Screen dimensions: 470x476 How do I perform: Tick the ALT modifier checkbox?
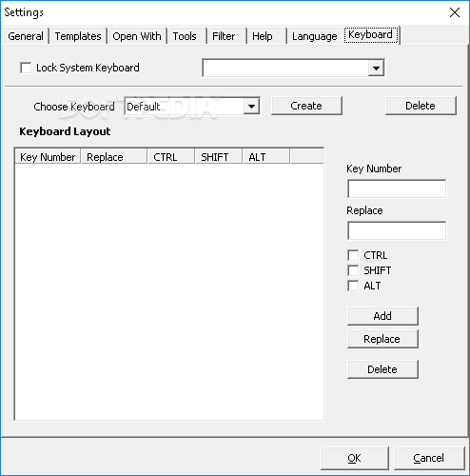pyautogui.click(x=353, y=286)
